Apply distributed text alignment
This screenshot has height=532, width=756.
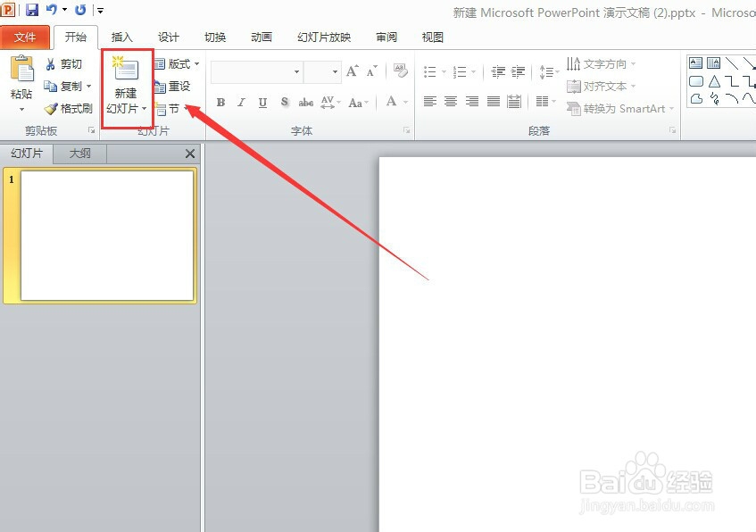coord(514,101)
